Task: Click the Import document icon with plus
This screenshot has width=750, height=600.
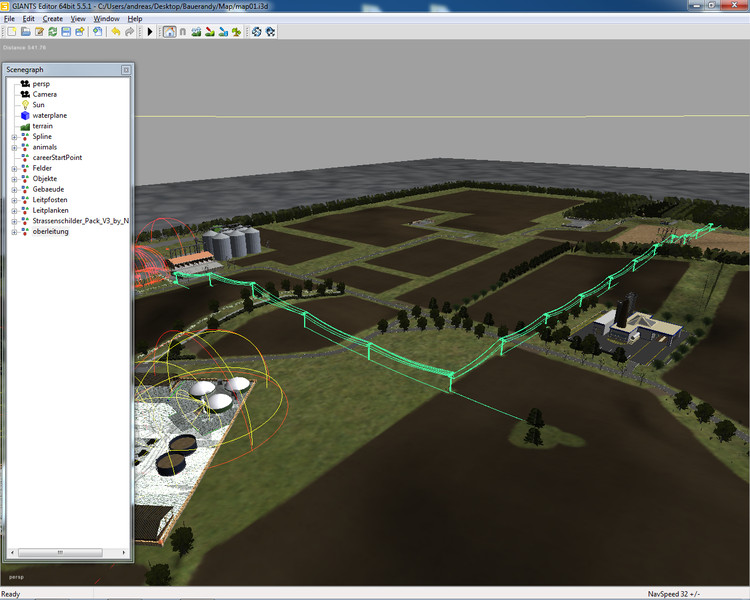Action: pyautogui.click(x=98, y=32)
